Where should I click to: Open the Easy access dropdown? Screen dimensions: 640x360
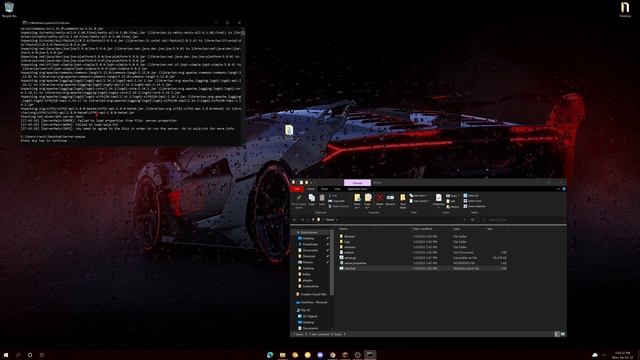[420, 201]
